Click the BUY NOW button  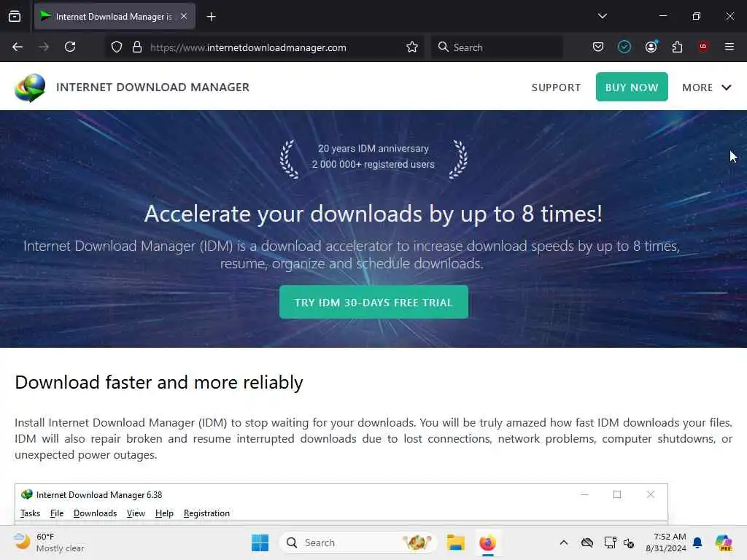(x=632, y=87)
